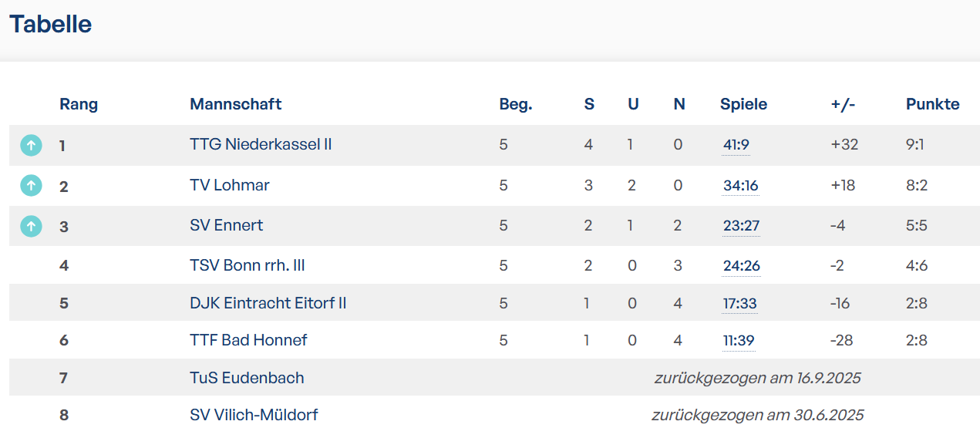This screenshot has width=980, height=438.
Task: Click DJK Eintracht Eitorf II team name
Action: [268, 303]
